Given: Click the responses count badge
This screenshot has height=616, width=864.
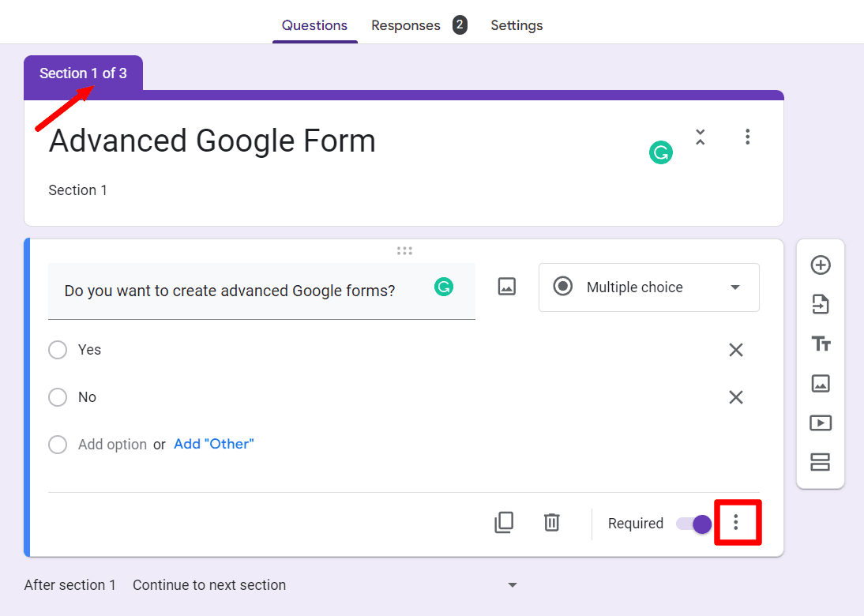Looking at the screenshot, I should pyautogui.click(x=460, y=24).
